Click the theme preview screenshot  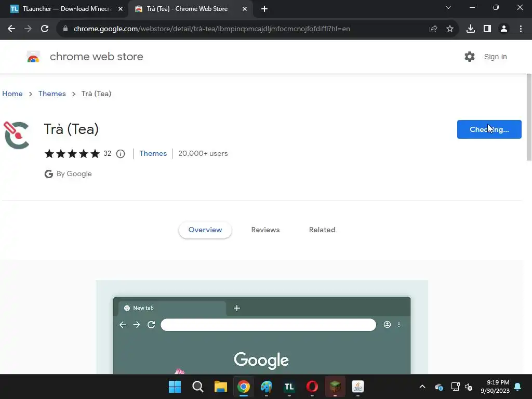[x=262, y=327]
